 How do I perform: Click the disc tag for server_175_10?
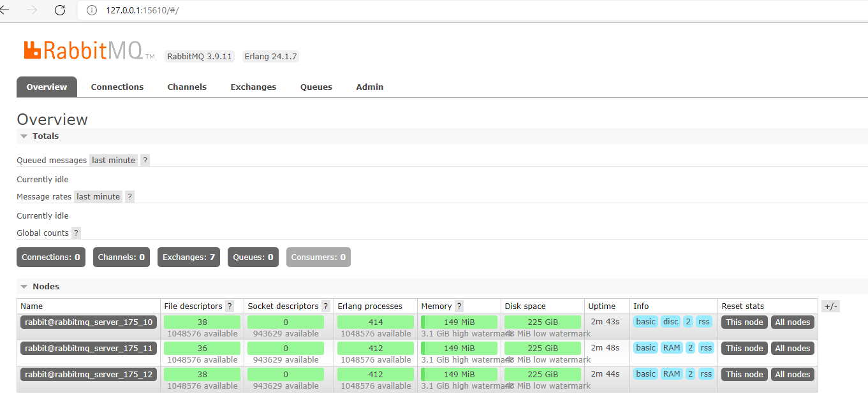point(671,322)
